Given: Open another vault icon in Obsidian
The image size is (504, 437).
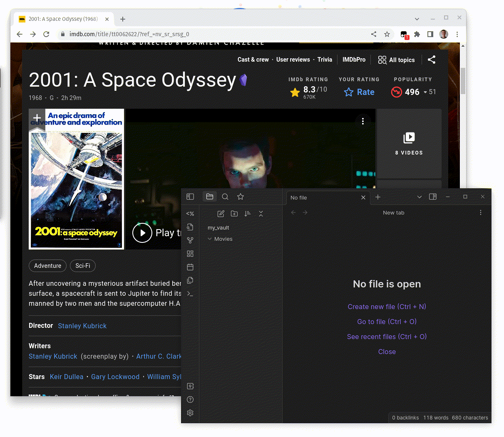Looking at the screenshot, I should coord(190,386).
